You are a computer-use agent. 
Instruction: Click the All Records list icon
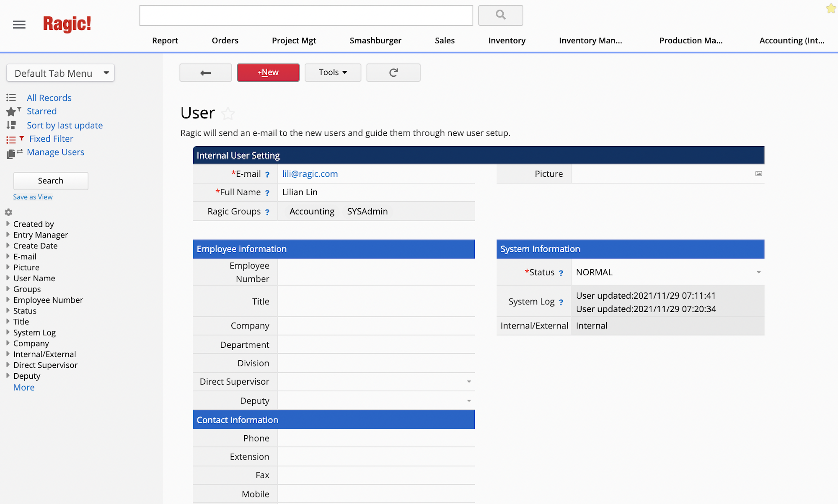pos(11,98)
